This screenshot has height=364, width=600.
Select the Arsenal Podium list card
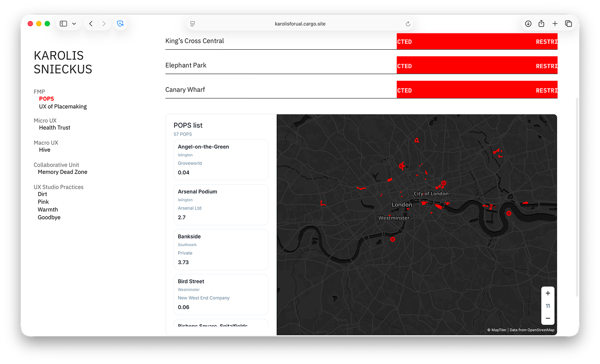(x=221, y=204)
